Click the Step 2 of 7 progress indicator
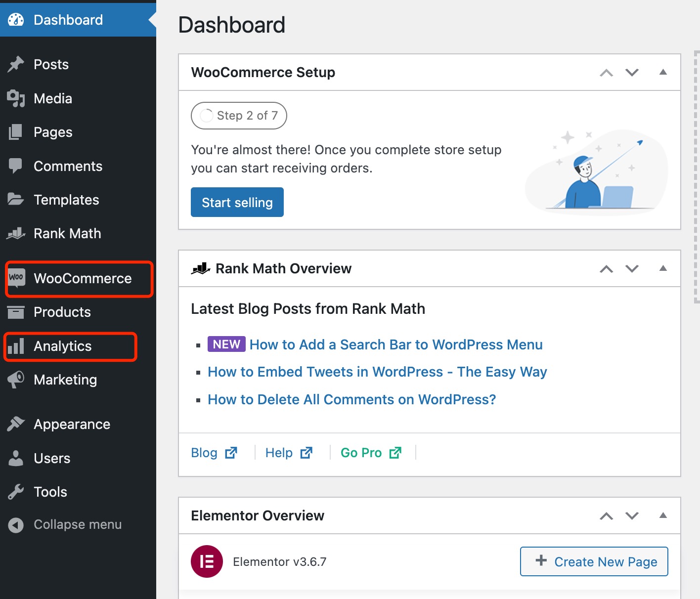This screenshot has height=599, width=700. click(239, 116)
